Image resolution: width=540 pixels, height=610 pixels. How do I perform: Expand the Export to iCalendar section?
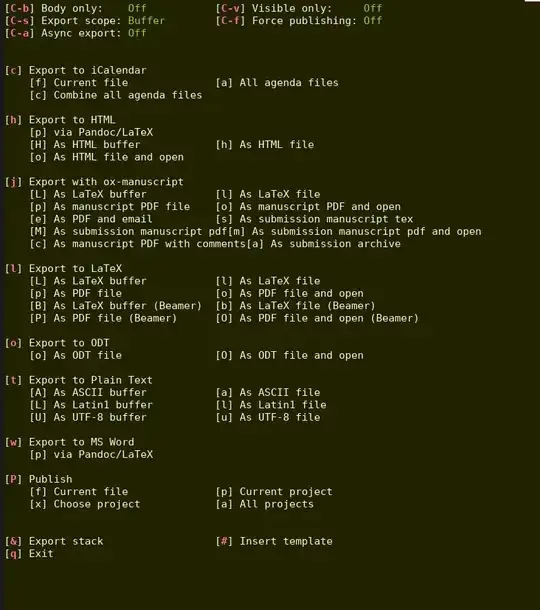coord(75,70)
